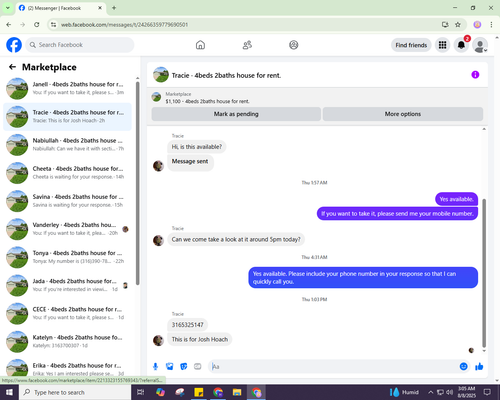Show hidden system tray icons
This screenshot has height=400, width=500.
pos(430,392)
